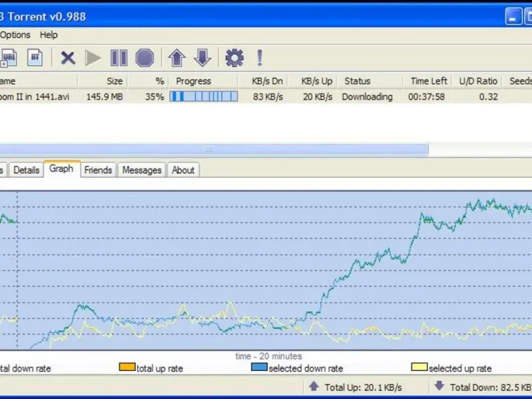The width and height of the screenshot is (532, 399).
Task: Click the Progress column header
Action: point(203,81)
